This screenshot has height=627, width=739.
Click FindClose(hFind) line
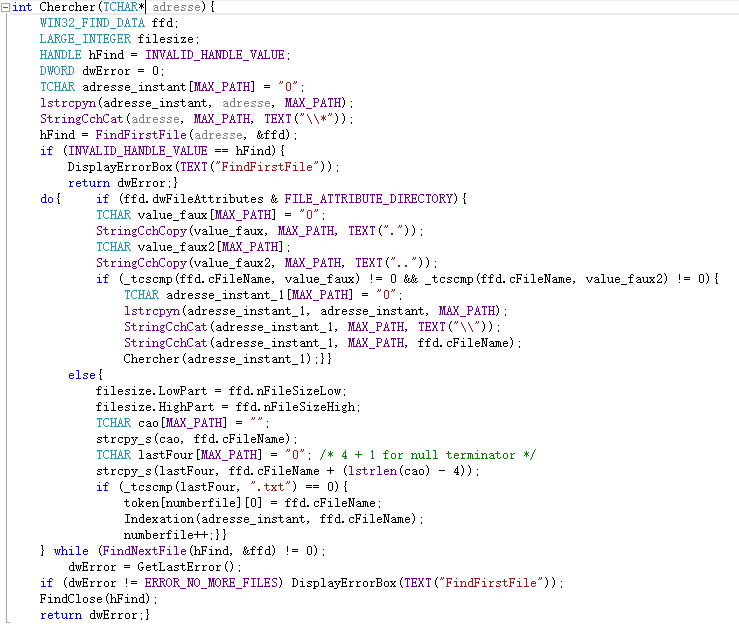(99, 600)
